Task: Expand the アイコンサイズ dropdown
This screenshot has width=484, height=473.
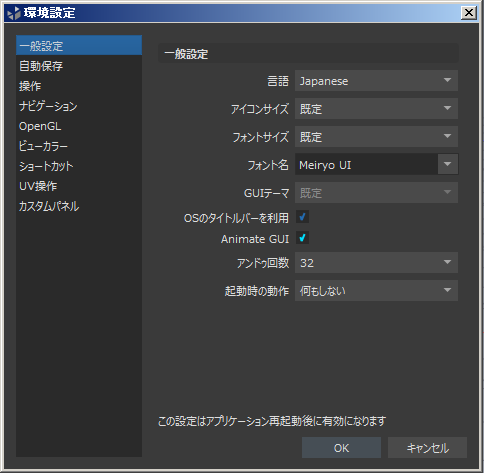Action: click(x=376, y=109)
